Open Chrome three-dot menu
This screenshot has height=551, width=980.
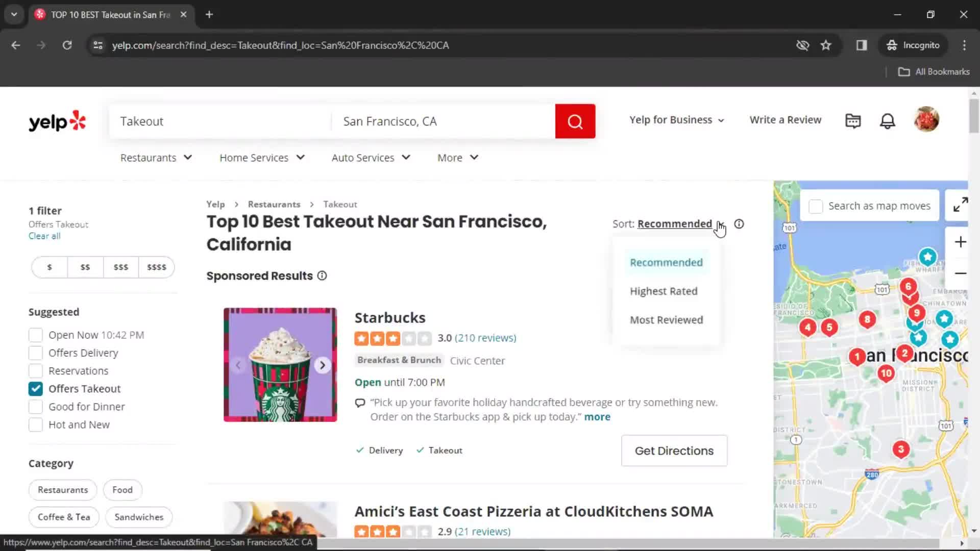click(964, 45)
